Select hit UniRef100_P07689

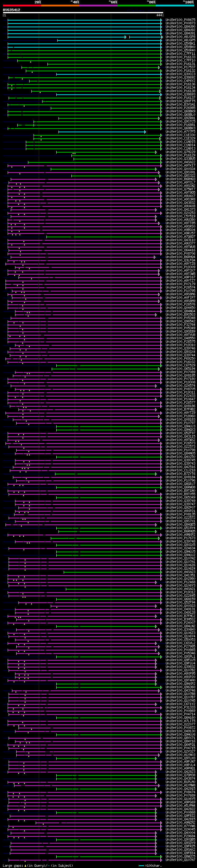pyautogui.click(x=180, y=795)
